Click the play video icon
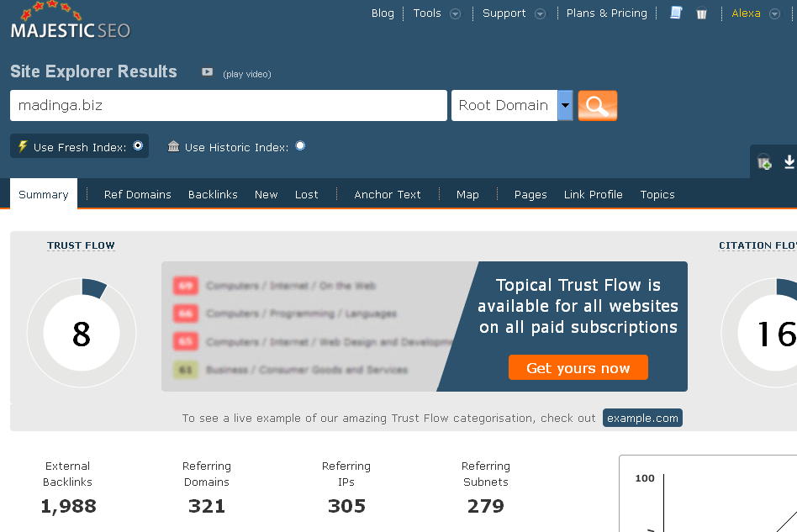The height and width of the screenshot is (532, 797). (207, 72)
